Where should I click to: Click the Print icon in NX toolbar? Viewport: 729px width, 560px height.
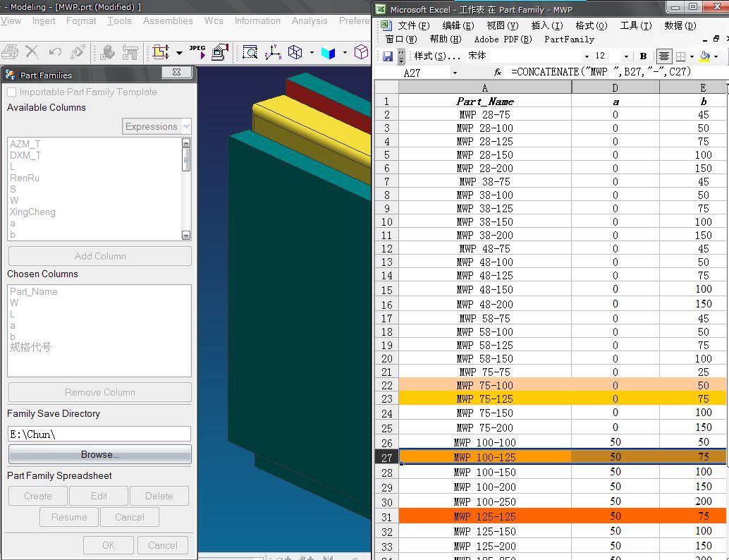(x=10, y=52)
